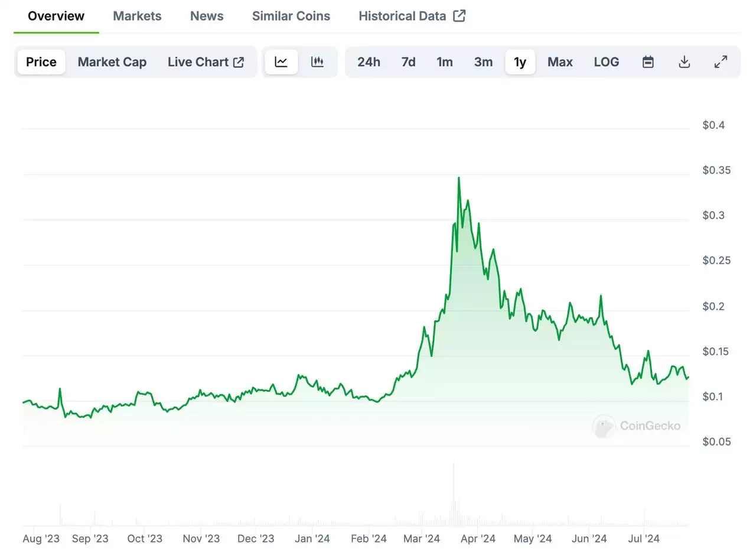Screen dimensions: 756x552
Task: Show Max historical time range
Action: [x=560, y=61]
